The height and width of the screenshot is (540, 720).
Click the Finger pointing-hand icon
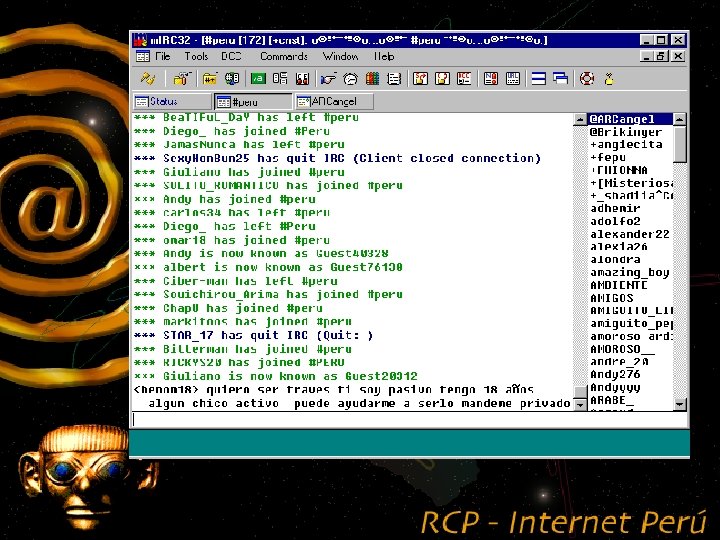(x=328, y=79)
